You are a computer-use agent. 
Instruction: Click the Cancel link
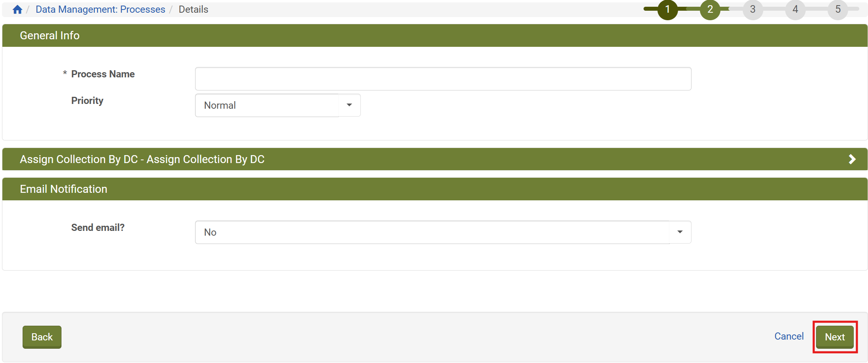(789, 336)
